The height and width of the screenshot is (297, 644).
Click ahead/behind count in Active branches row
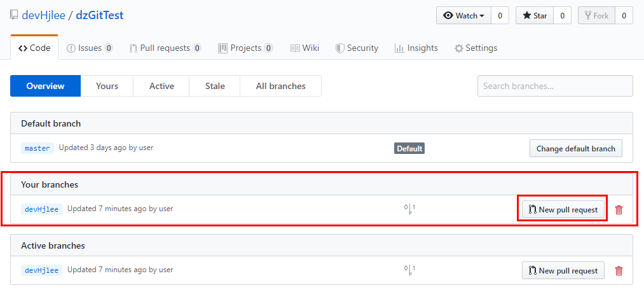409,270
